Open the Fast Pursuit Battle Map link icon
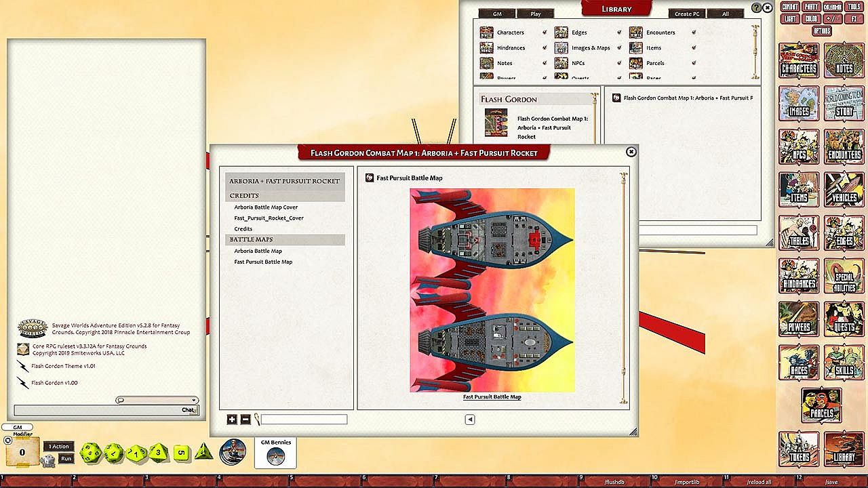Image resolution: width=868 pixels, height=488 pixels. coord(370,178)
